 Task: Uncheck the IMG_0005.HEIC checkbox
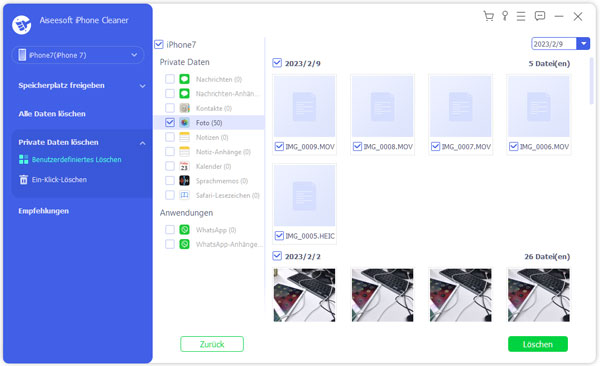[x=279, y=235]
